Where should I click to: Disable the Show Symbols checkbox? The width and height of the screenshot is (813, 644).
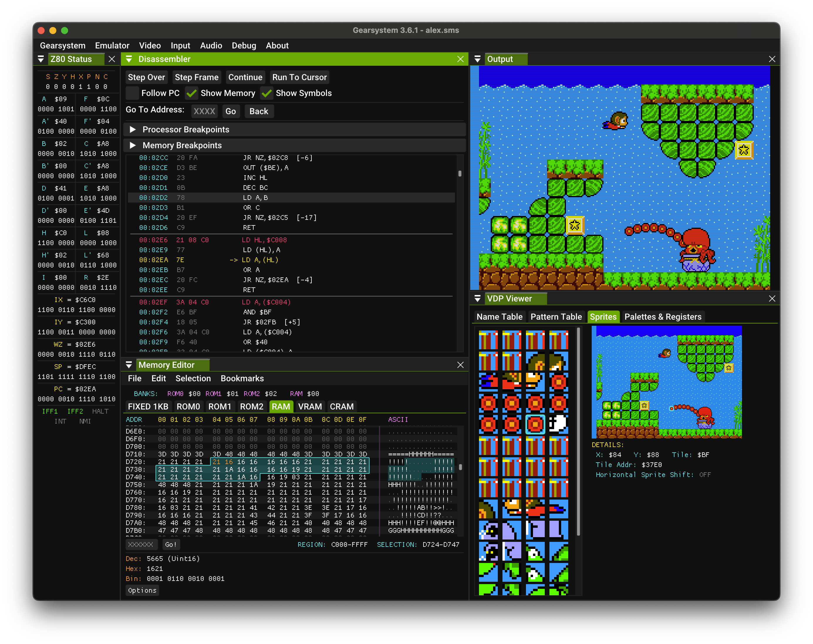267,93
